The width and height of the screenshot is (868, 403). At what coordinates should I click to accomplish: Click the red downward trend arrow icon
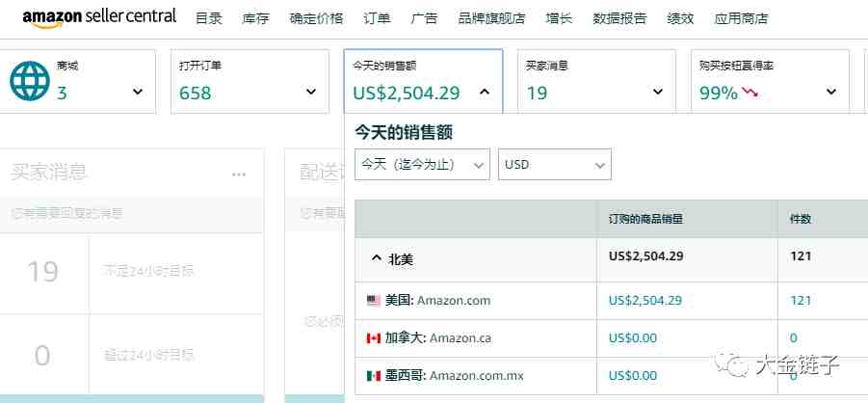[750, 92]
